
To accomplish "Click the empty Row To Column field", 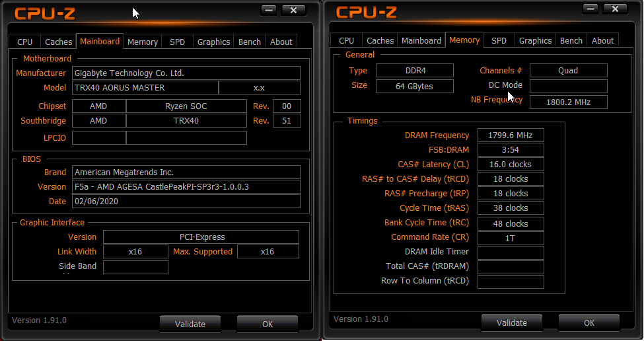I will point(511,282).
